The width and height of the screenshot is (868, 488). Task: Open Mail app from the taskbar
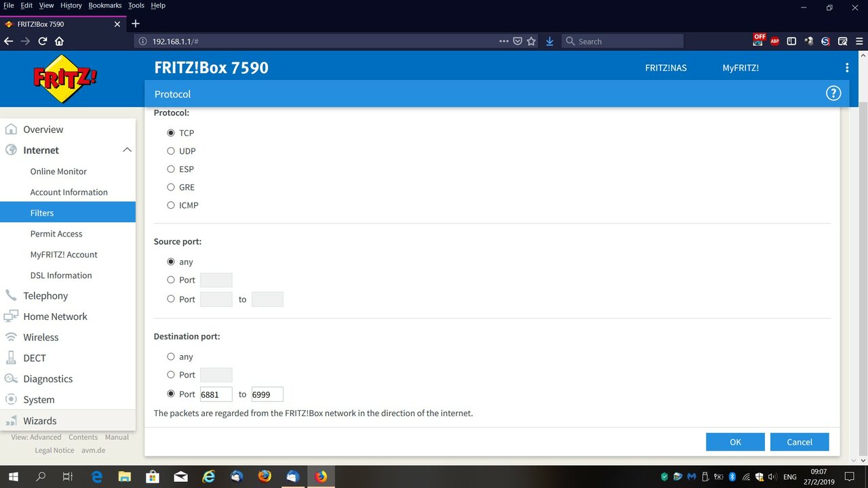pyautogui.click(x=180, y=476)
